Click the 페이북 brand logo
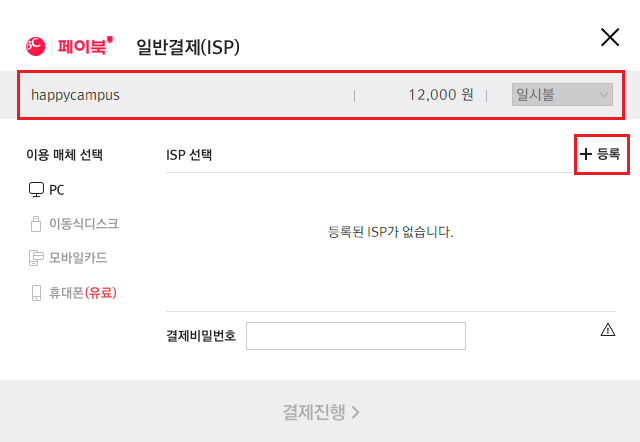 tap(87, 46)
